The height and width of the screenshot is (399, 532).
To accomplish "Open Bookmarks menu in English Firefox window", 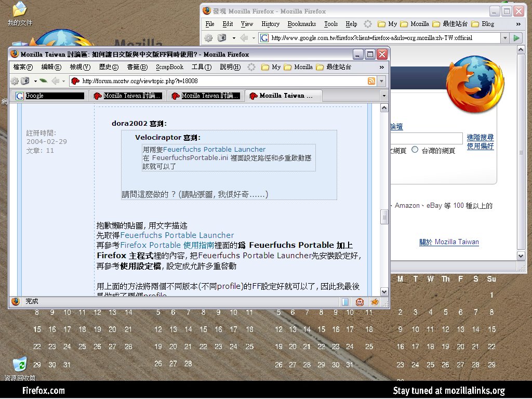I will [302, 24].
